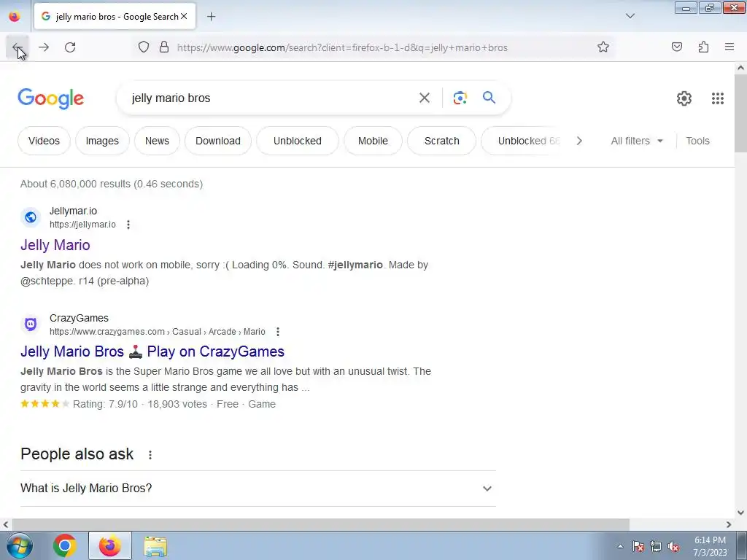Open the Save to Pocket icon

point(676,47)
